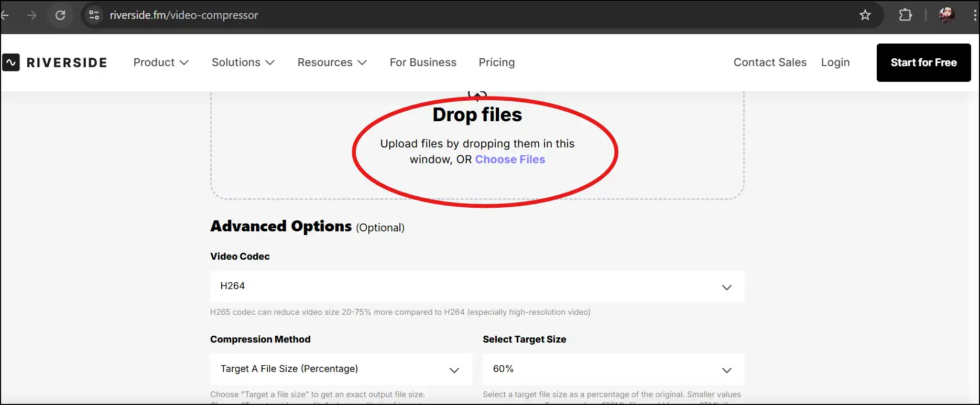The image size is (980, 405).
Task: Click Contact Sales link
Action: click(770, 62)
